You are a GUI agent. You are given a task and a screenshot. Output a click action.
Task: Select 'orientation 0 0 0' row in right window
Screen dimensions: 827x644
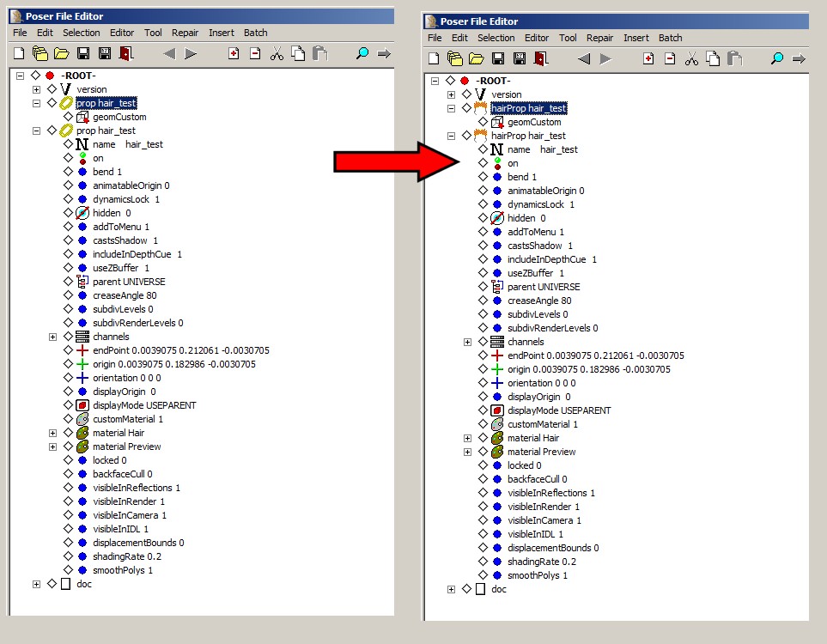click(x=542, y=383)
